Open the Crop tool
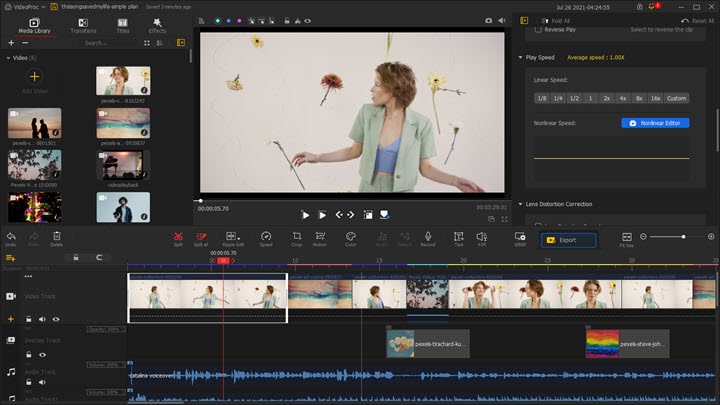 point(297,235)
